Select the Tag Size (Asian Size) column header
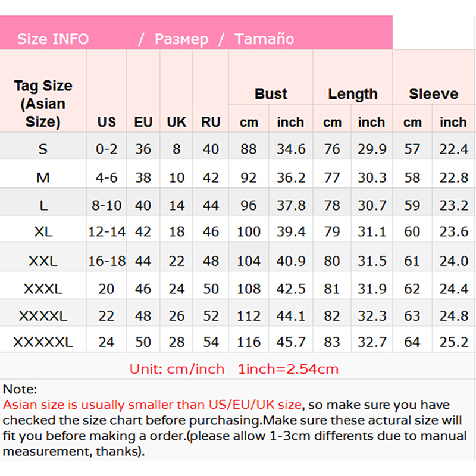Screen dimensions: 476x476 coord(43,104)
